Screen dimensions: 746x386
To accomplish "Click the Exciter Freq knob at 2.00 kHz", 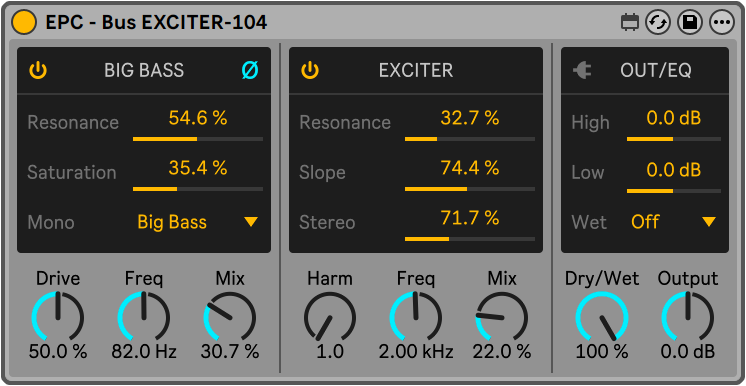I will pos(416,317).
